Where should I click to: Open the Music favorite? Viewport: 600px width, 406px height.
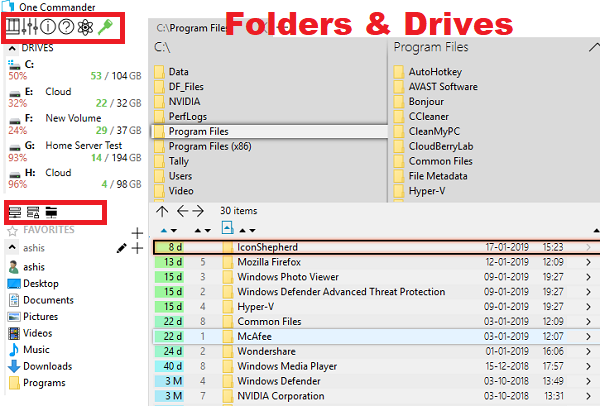tap(29, 349)
